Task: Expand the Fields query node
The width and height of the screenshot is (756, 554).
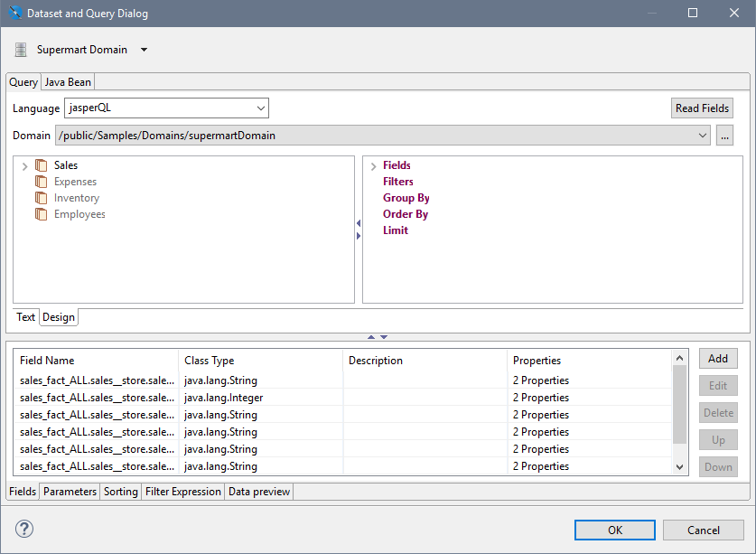Action: point(373,166)
